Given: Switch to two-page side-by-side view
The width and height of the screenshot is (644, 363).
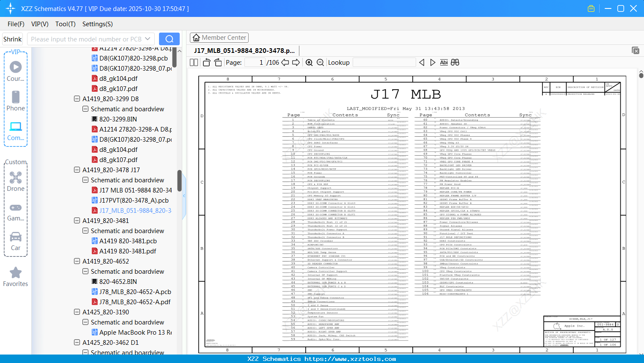Looking at the screenshot, I should pyautogui.click(x=194, y=63).
